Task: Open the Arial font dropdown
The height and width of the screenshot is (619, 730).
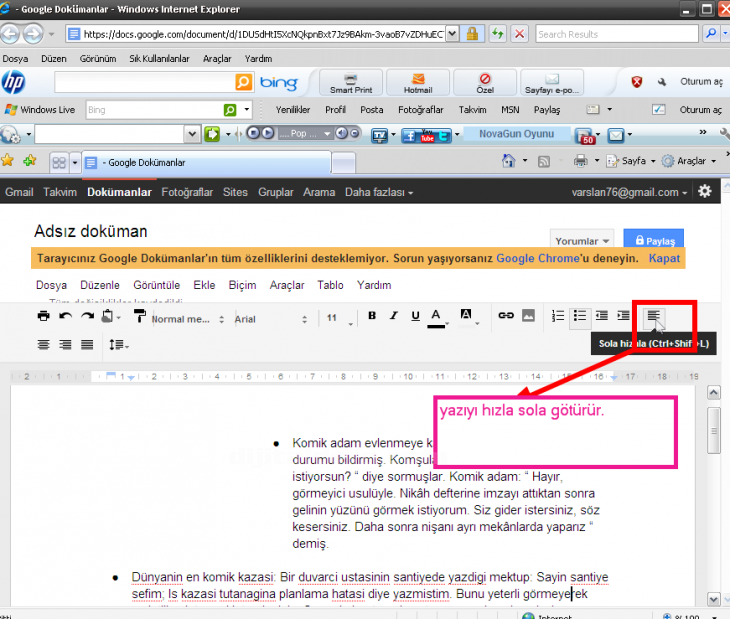Action: [x=271, y=319]
